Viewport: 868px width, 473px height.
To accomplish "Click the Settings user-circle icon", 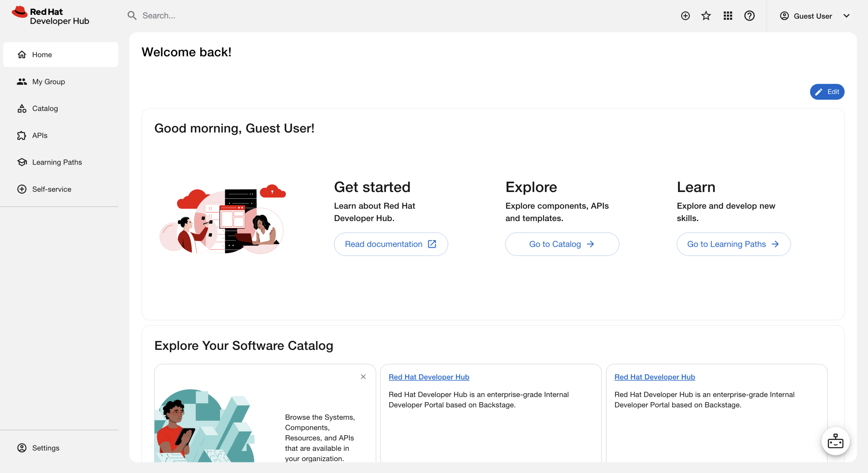I will pyautogui.click(x=22, y=448).
